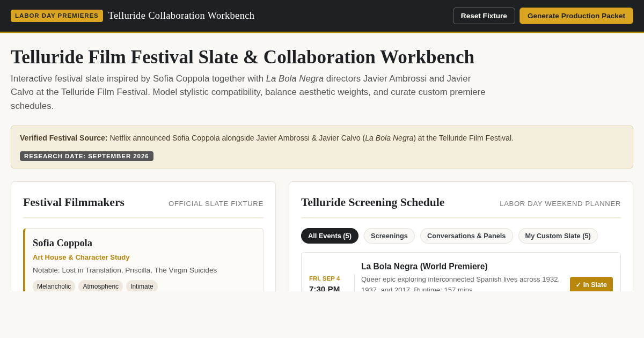Click the Labor Day Premieres badge
Screen dimensions: 644x338
pyautogui.click(x=57, y=16)
